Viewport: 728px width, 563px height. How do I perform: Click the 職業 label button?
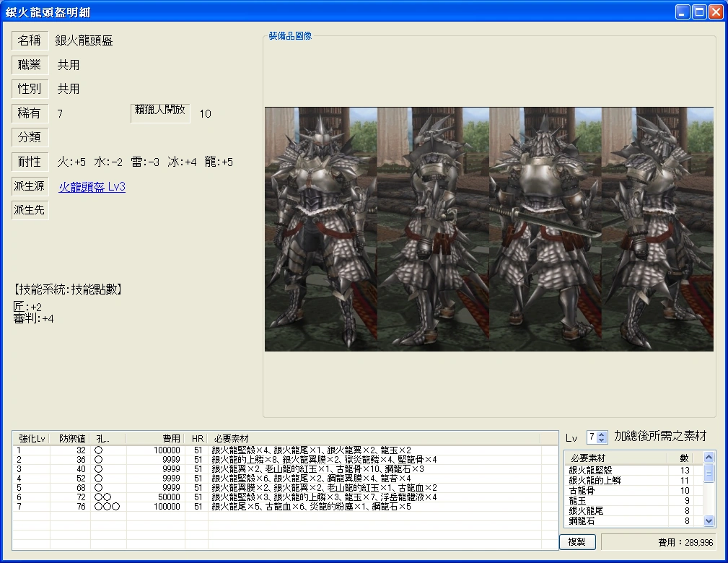tap(30, 64)
